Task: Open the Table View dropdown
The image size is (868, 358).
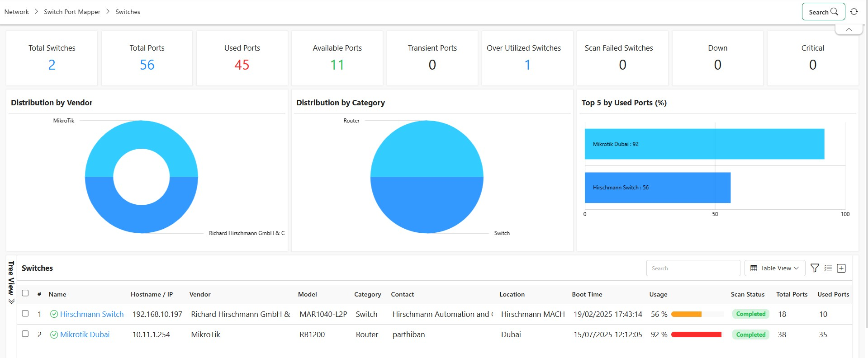Action: tap(774, 268)
